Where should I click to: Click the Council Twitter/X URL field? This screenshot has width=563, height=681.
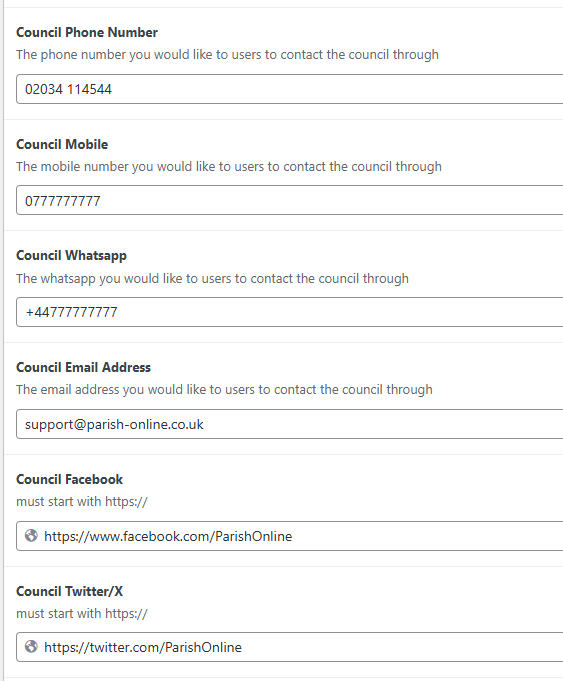click(x=290, y=647)
